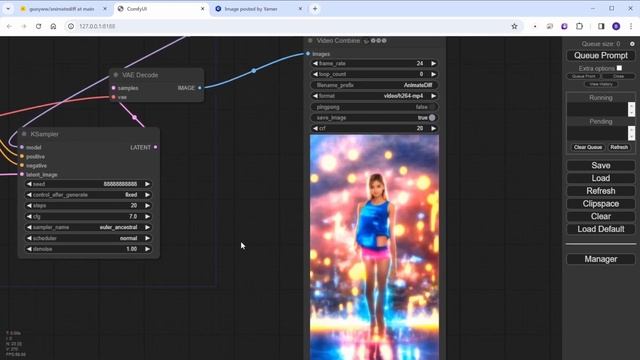Image resolution: width=640 pixels, height=360 pixels.
Task: Open the browser side panel icon
Action: coord(601,26)
